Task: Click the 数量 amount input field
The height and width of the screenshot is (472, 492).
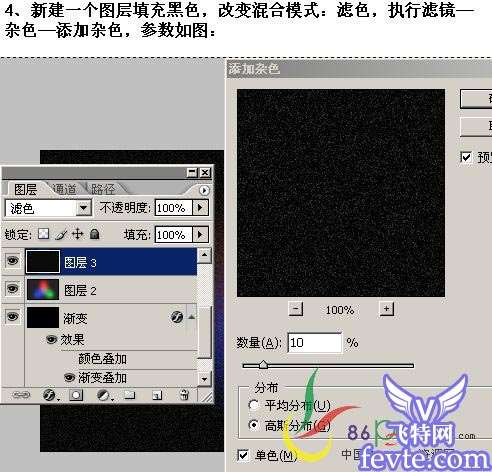Action: point(315,342)
